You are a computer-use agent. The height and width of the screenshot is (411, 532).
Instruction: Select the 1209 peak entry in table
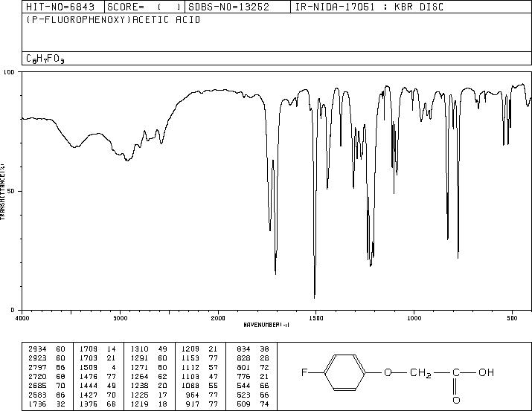pos(200,349)
